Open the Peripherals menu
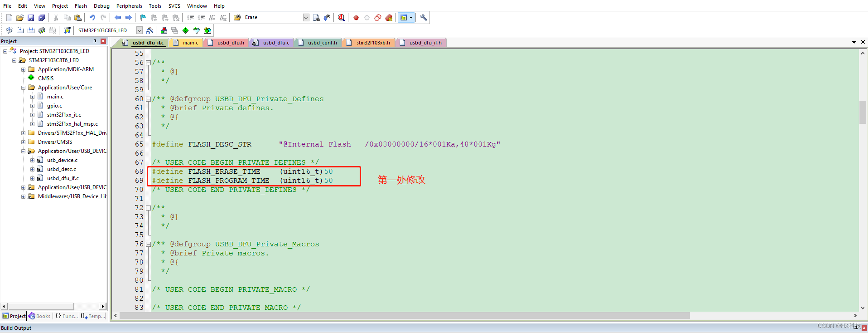Viewport: 868px width, 333px height. click(x=129, y=6)
